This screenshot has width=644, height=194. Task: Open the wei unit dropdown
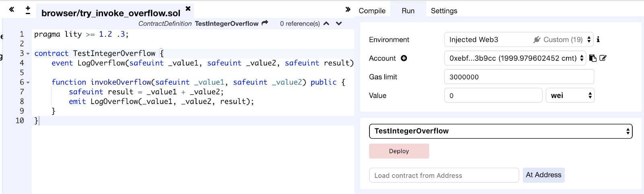coord(570,96)
